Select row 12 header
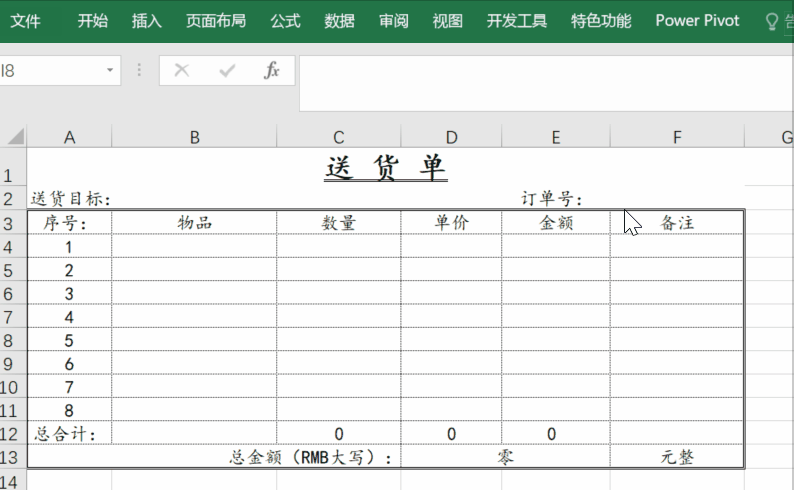 tap(10, 434)
